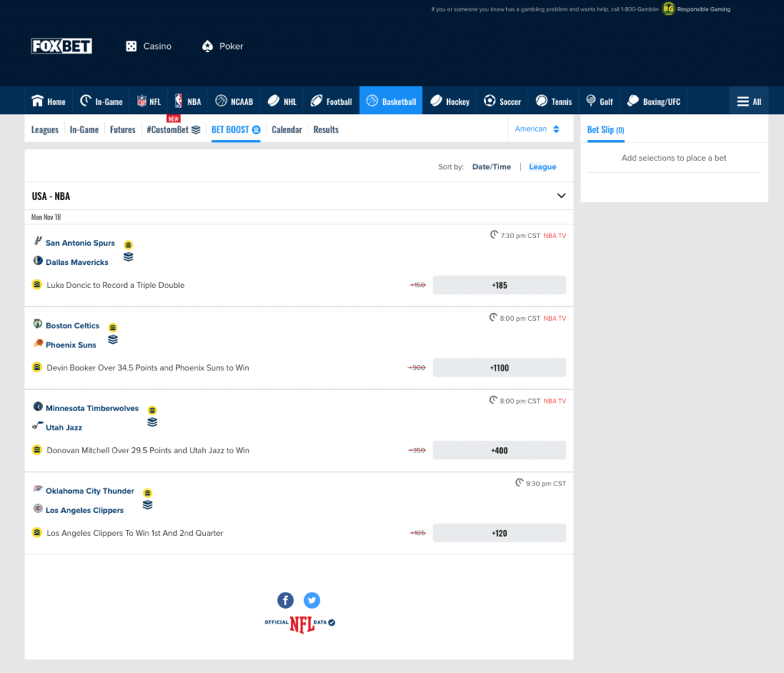Click custom bet stack icon beside Phoenix Suns

[113, 339]
